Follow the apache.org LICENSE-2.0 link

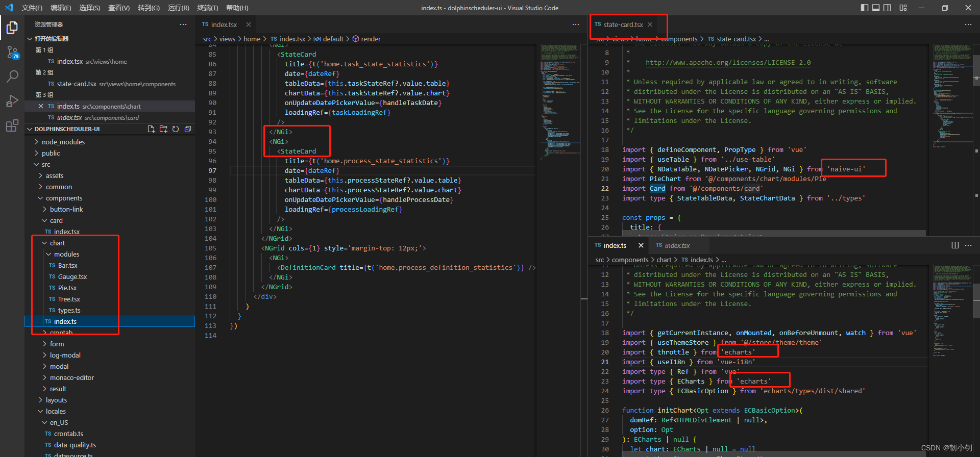coord(728,62)
